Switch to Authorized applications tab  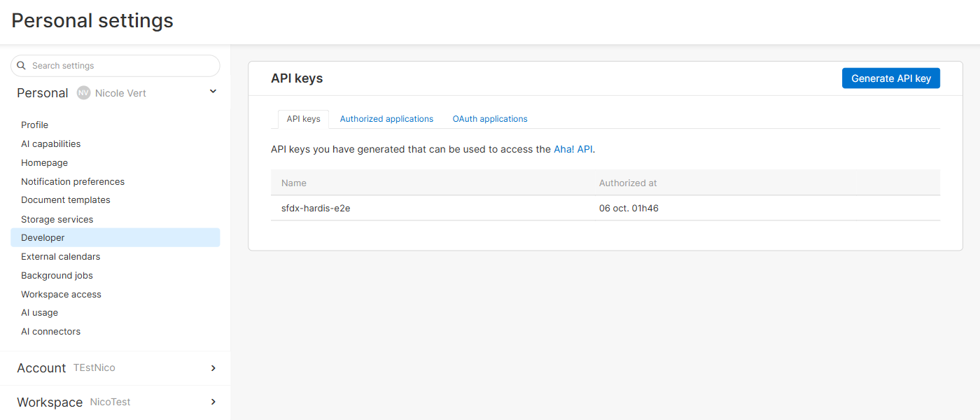click(386, 119)
